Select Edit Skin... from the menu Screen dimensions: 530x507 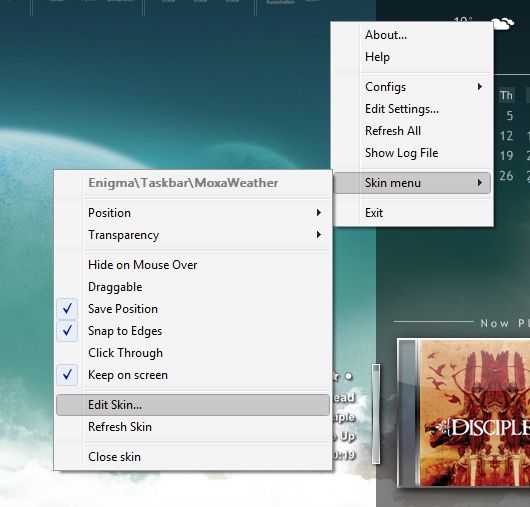(193, 405)
